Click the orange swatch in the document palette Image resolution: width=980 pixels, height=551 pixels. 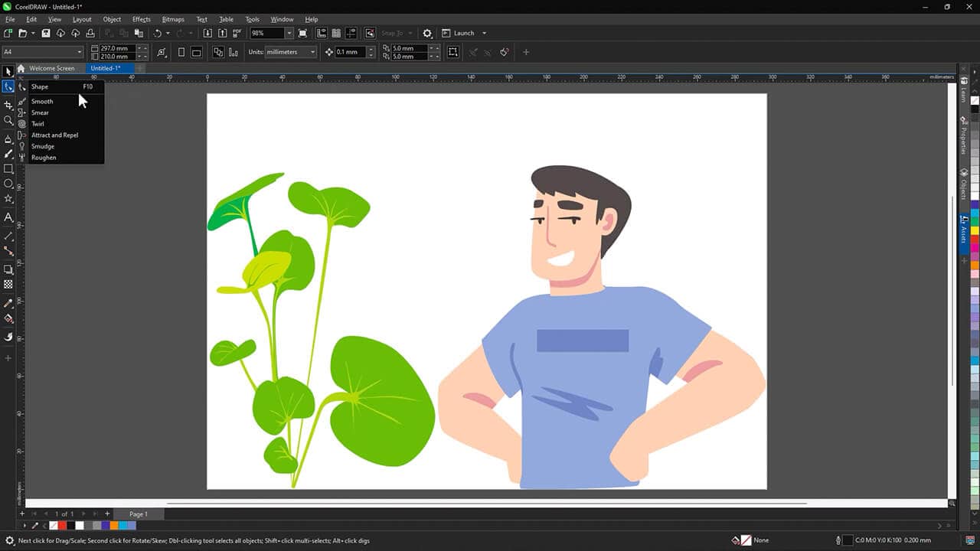click(114, 526)
